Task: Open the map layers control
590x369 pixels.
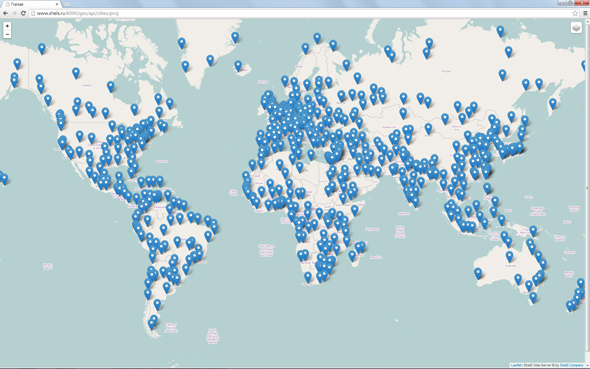Action: pyautogui.click(x=576, y=28)
